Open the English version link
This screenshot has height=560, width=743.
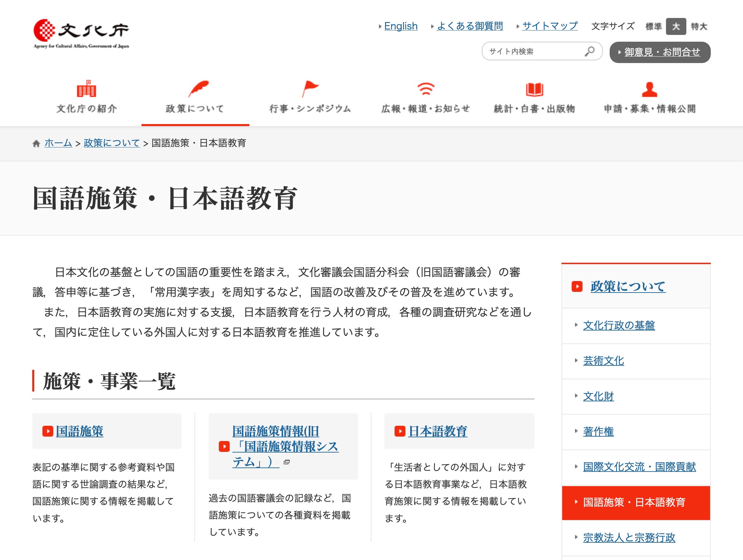tap(401, 26)
